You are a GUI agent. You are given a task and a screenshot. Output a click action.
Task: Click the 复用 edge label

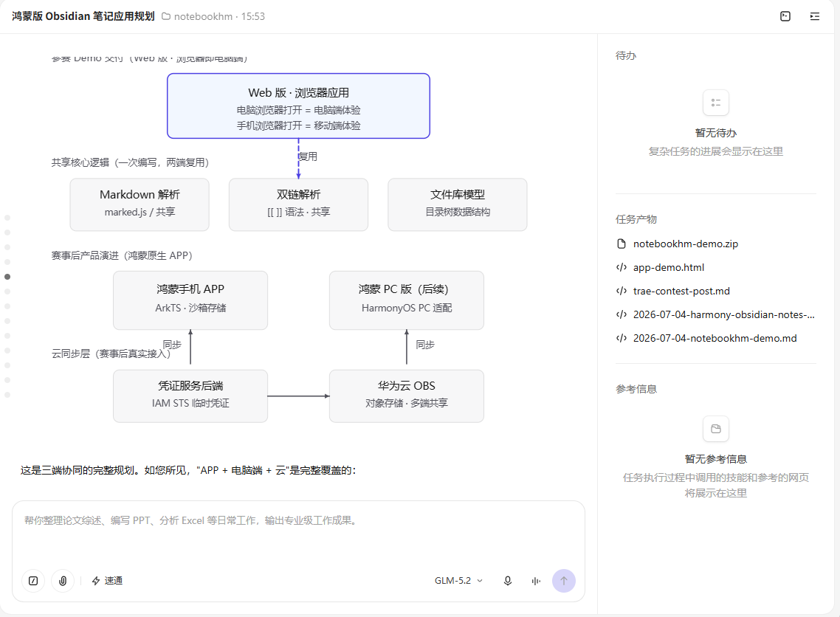click(308, 156)
